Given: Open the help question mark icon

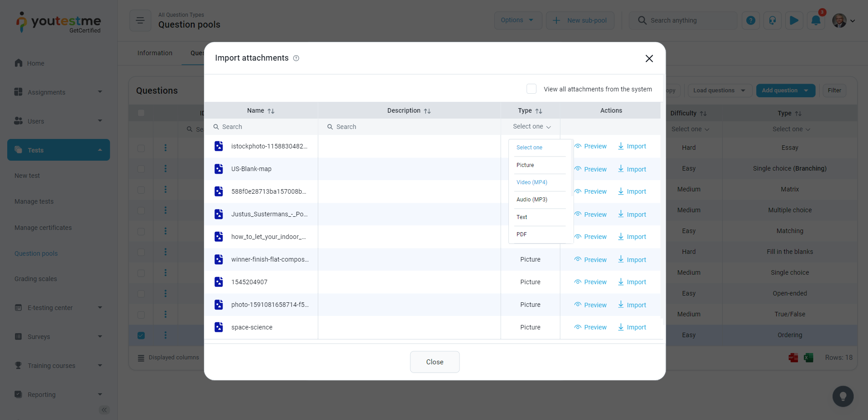Looking at the screenshot, I should pos(750,20).
